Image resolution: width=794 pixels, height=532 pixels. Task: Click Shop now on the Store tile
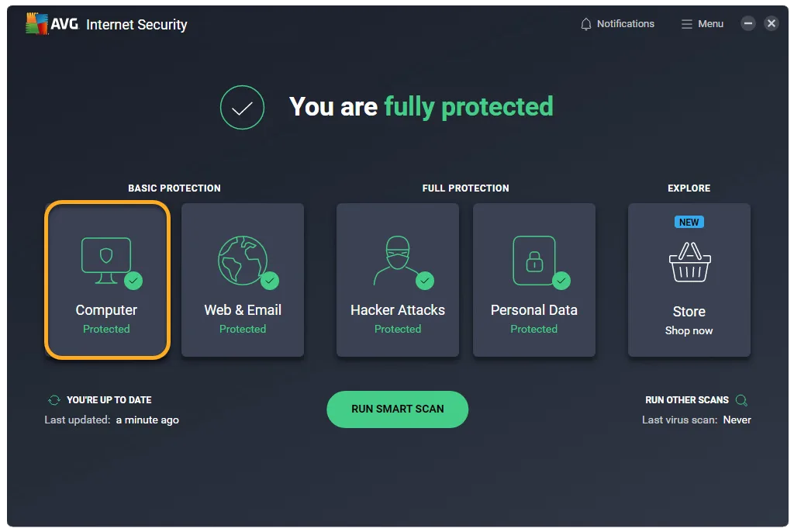pos(689,331)
